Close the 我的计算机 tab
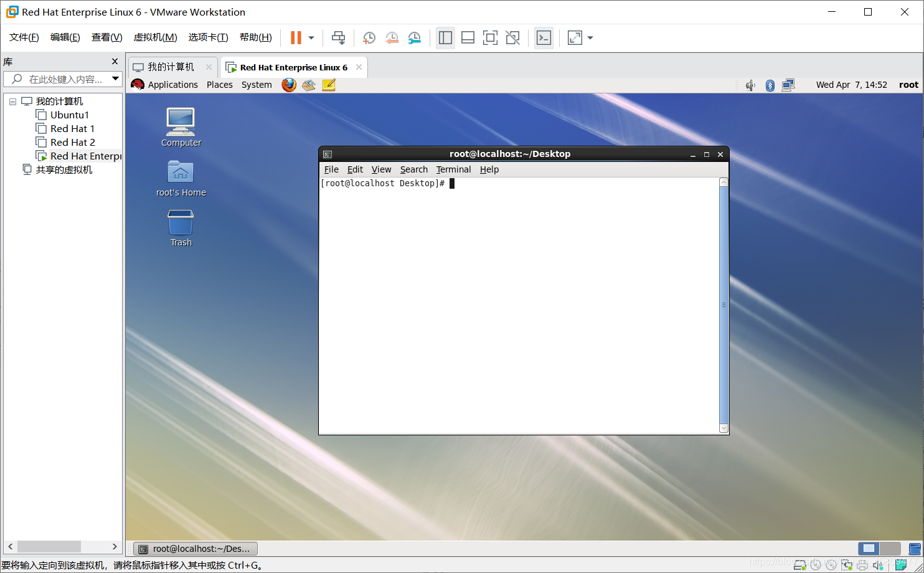This screenshot has width=924, height=573. 209,67
